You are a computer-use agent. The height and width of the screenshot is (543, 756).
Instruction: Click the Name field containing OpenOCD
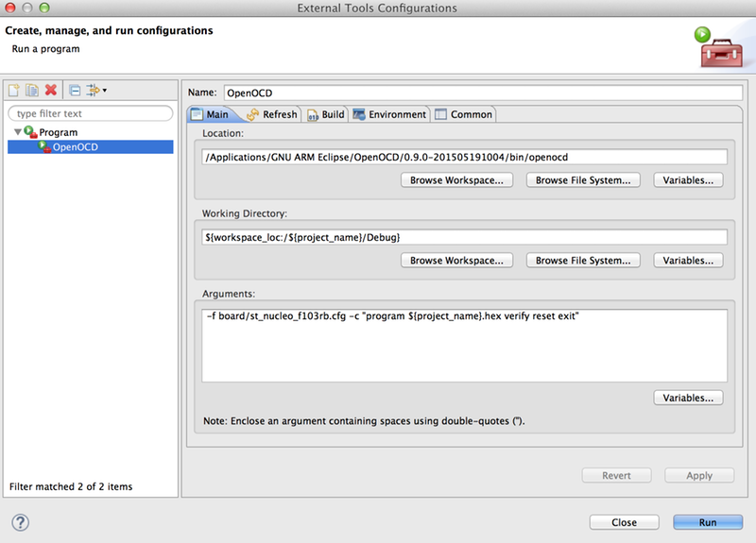(x=483, y=93)
